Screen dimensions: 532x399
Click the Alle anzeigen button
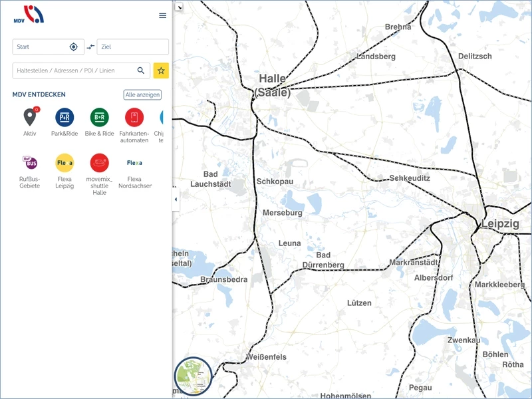142,94
